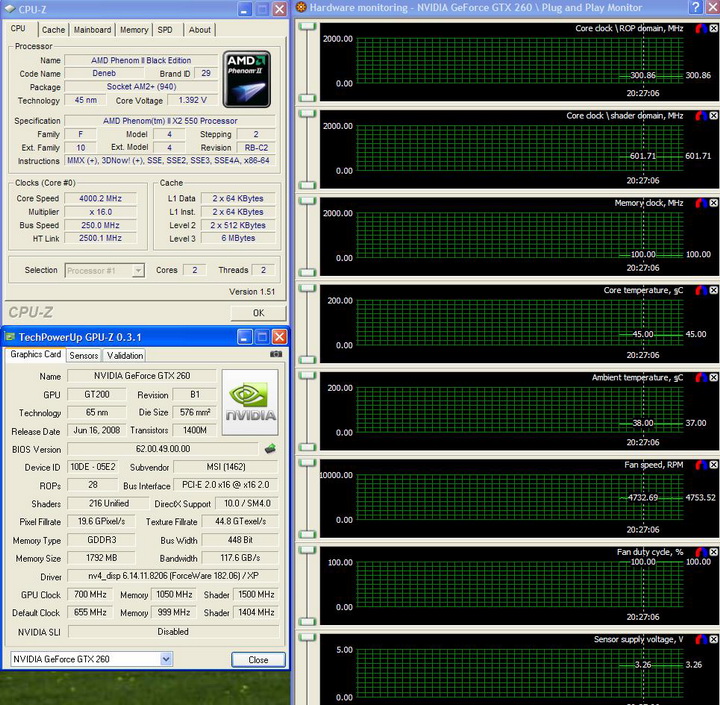
Task: Click the Bus Speed value 250.0 MHz
Action: tap(101, 225)
